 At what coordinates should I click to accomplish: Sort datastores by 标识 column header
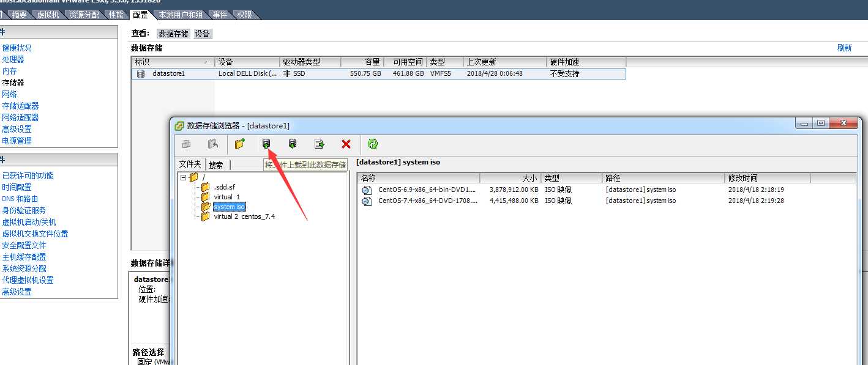point(173,62)
